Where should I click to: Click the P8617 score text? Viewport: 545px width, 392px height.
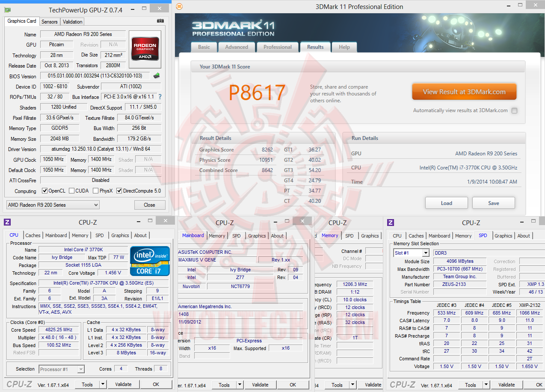(257, 92)
